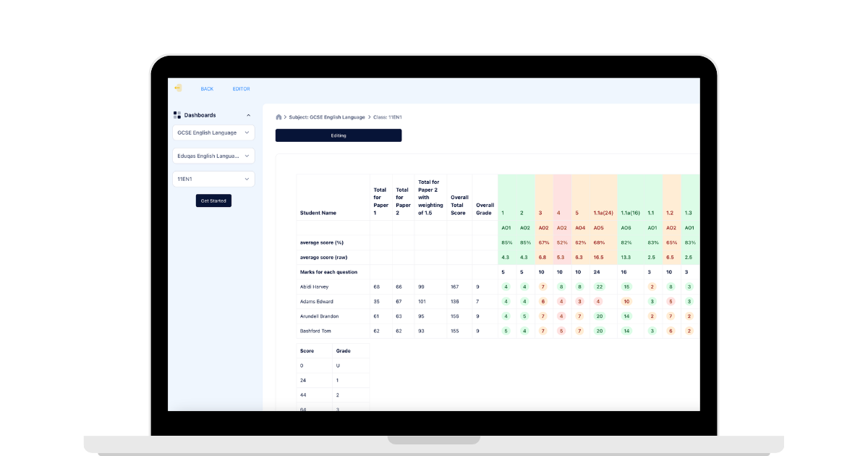The width and height of the screenshot is (868, 456).
Task: Click the 68% average score cell
Action: (598, 242)
